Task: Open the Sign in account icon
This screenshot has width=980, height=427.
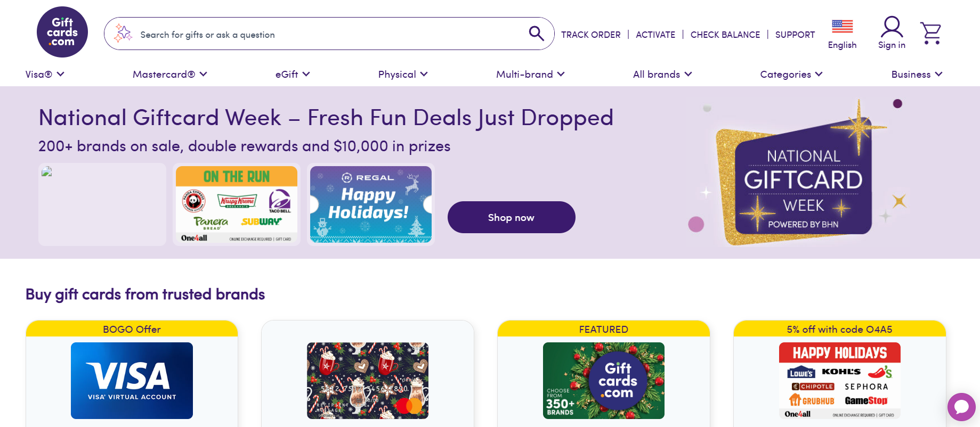Action: (x=892, y=33)
